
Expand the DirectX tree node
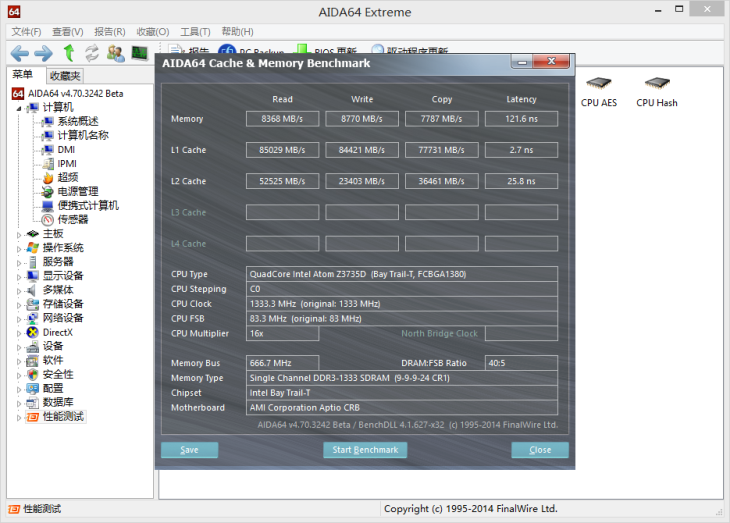[19, 333]
